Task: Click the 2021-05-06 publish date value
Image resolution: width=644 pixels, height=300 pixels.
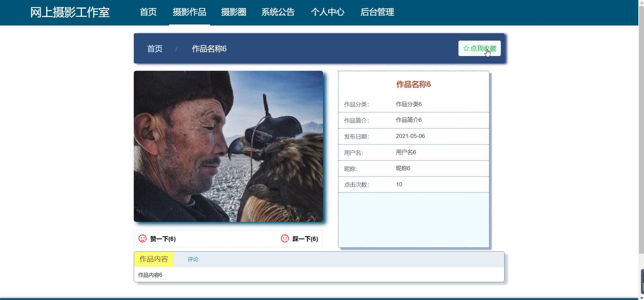Action: point(410,136)
